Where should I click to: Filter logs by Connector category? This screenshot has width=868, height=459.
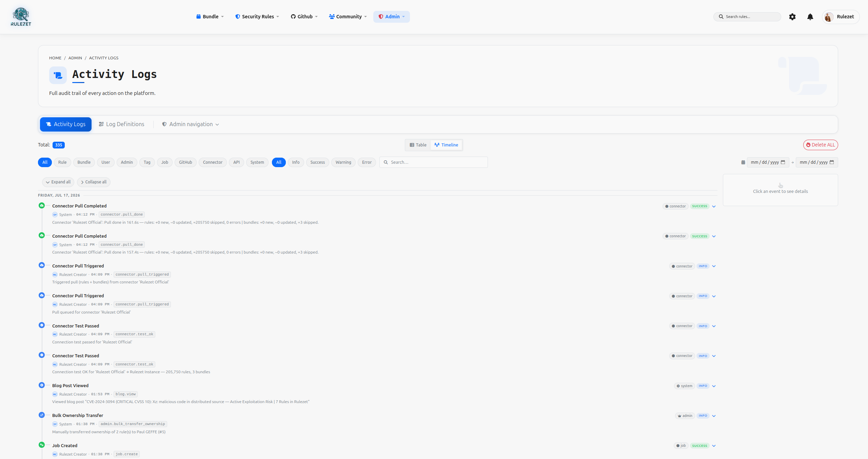click(x=213, y=162)
